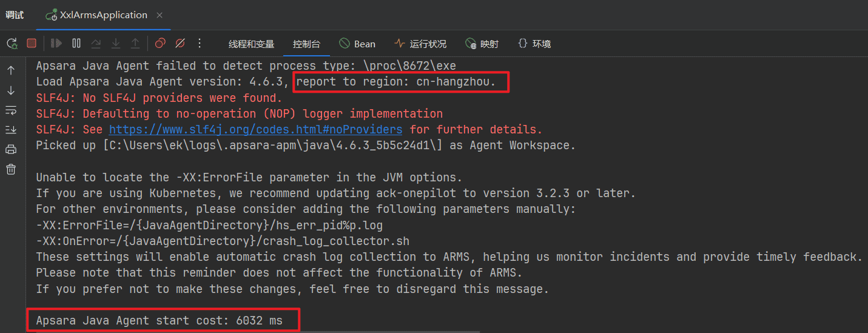Click the Kubernetes ack-onepilot recommendation line
Image resolution: width=868 pixels, height=333 pixels.
[335, 193]
